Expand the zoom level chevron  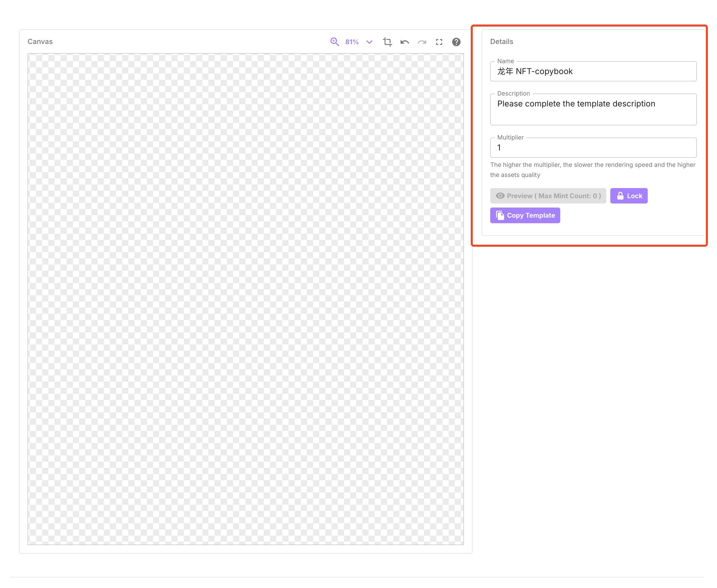tap(369, 42)
